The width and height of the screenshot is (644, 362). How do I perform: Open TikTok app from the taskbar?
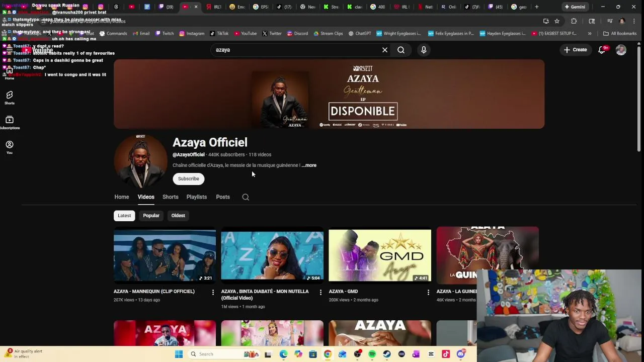(x=446, y=354)
